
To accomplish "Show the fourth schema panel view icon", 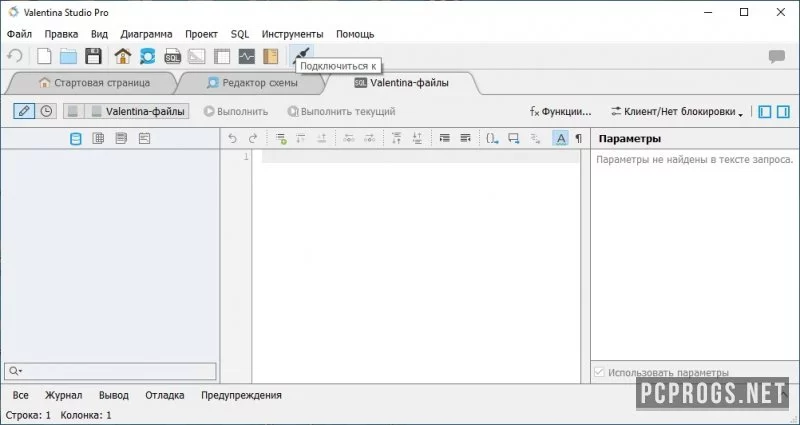I will pyautogui.click(x=144, y=138).
